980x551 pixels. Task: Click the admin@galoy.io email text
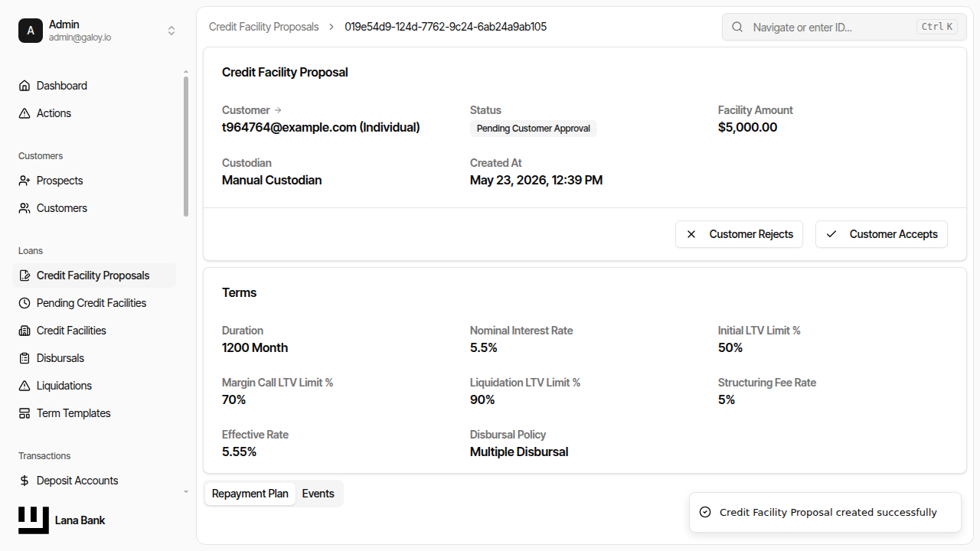pos(80,37)
